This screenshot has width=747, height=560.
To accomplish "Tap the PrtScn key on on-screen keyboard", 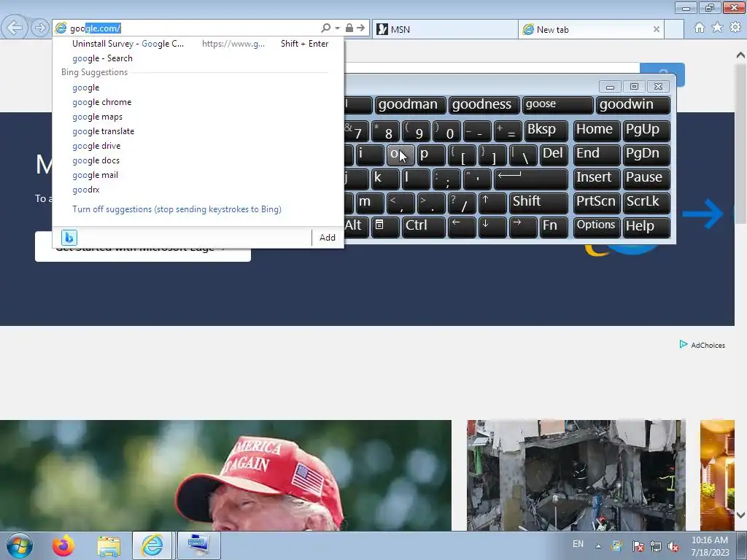I will click(x=597, y=203).
